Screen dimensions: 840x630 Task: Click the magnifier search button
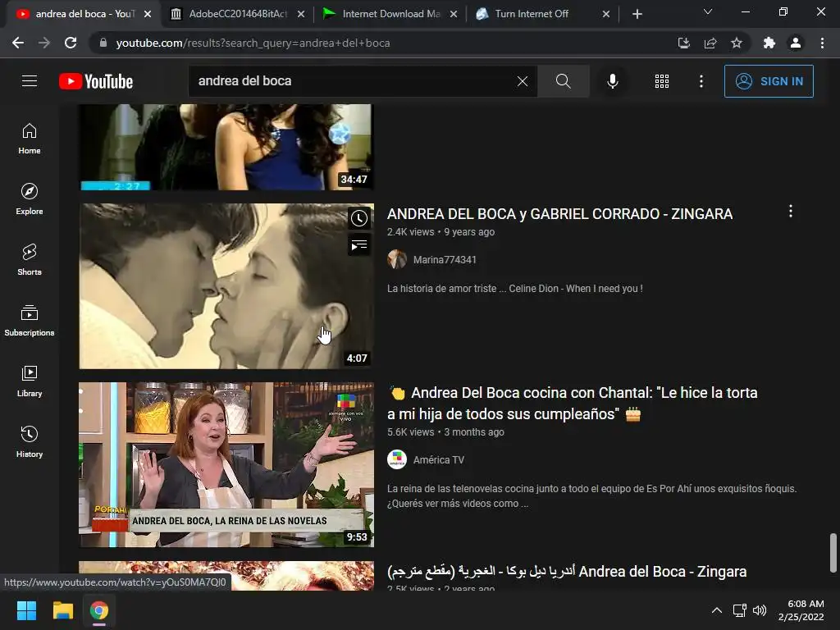point(563,81)
